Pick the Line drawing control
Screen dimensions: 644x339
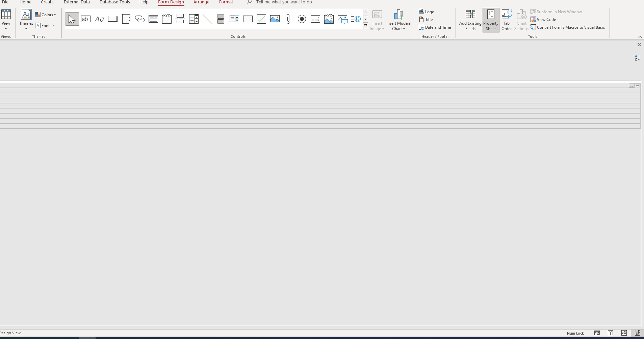click(x=207, y=19)
